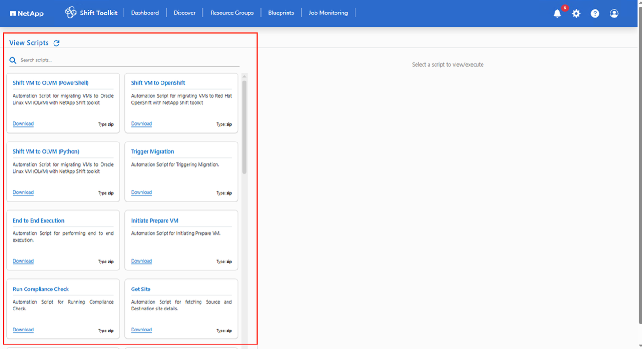The height and width of the screenshot is (351, 644).
Task: Download Shift VM to OLVM (PowerShell) script
Action: 23,124
